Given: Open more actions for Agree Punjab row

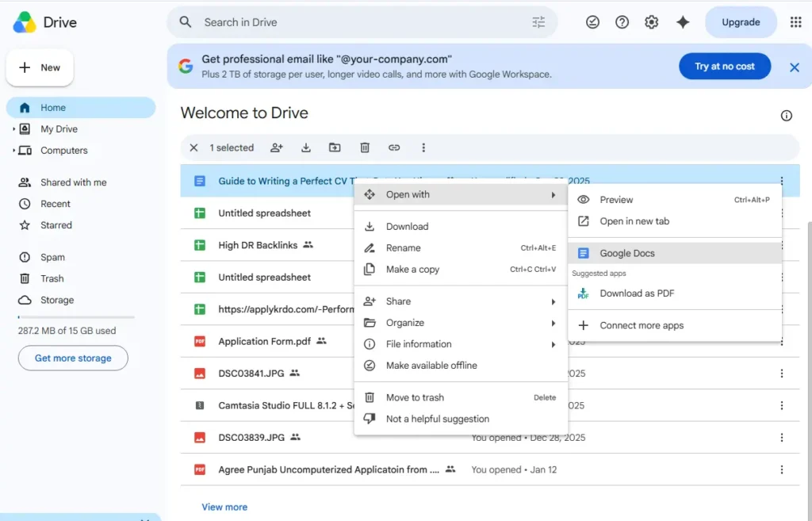Looking at the screenshot, I should 781,469.
